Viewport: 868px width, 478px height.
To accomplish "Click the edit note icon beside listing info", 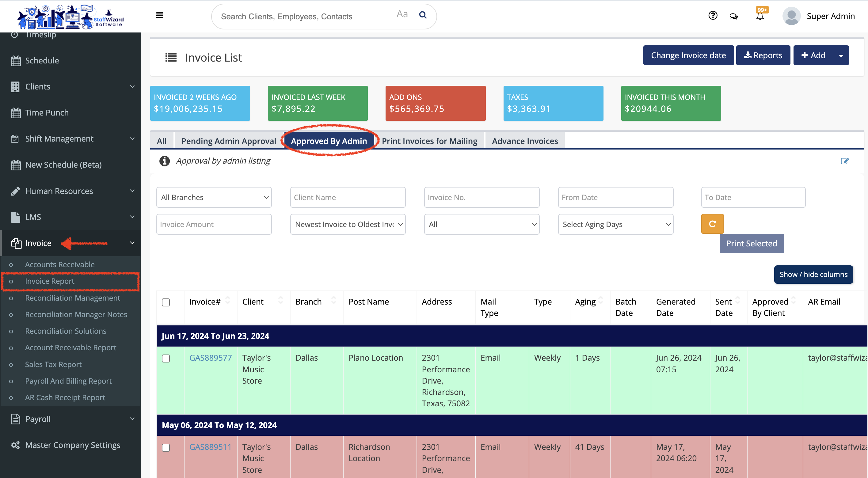I will (x=844, y=161).
